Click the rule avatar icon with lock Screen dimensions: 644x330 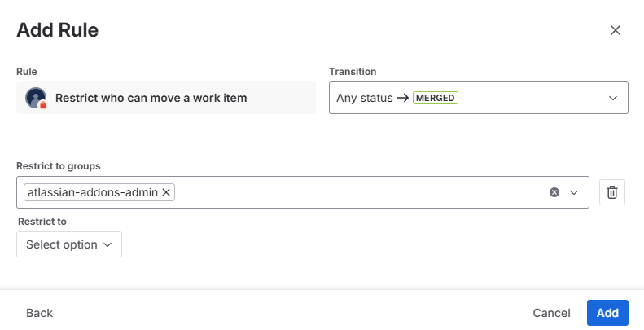(36, 98)
